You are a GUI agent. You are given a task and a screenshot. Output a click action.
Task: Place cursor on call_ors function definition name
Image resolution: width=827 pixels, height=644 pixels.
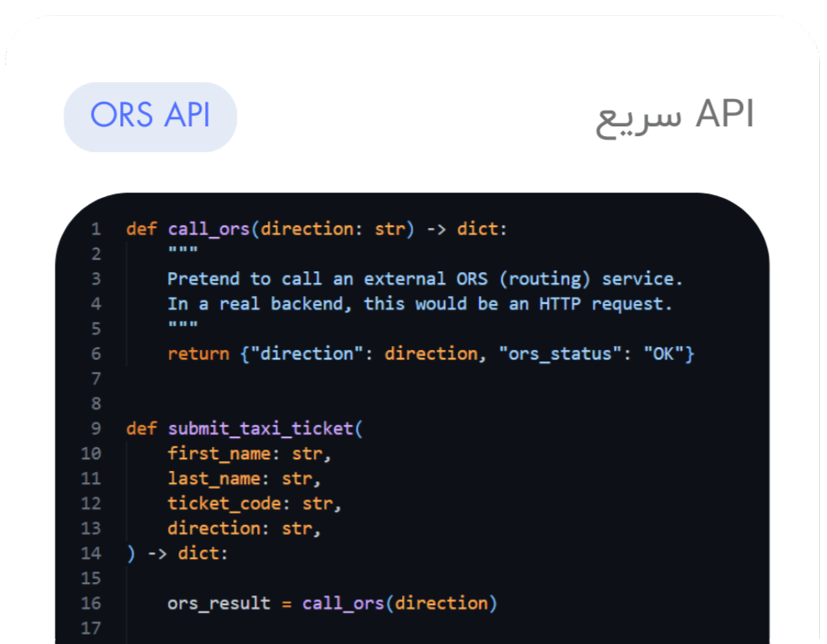(209, 230)
